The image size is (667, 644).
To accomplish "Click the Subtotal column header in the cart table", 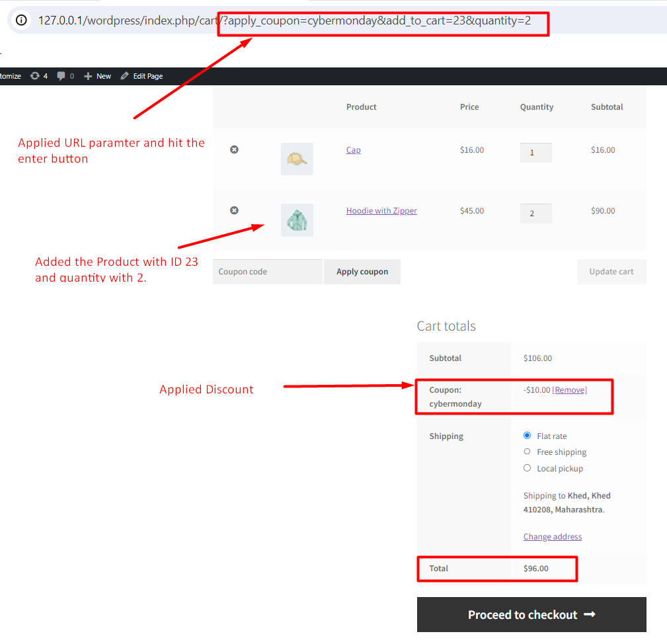I will 607,106.
